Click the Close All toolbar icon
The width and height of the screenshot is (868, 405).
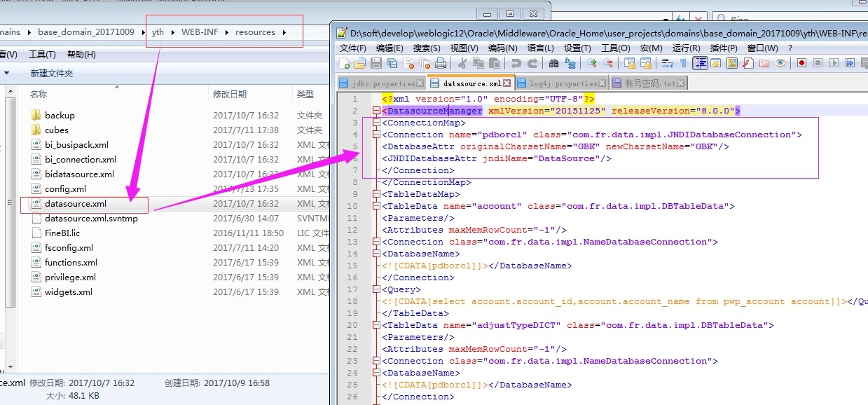click(x=425, y=63)
